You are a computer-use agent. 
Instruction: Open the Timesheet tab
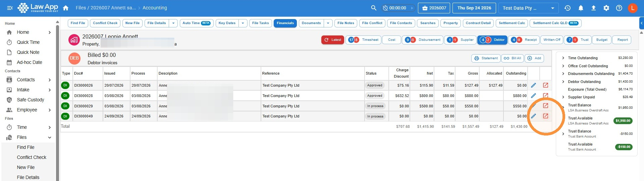363,40
